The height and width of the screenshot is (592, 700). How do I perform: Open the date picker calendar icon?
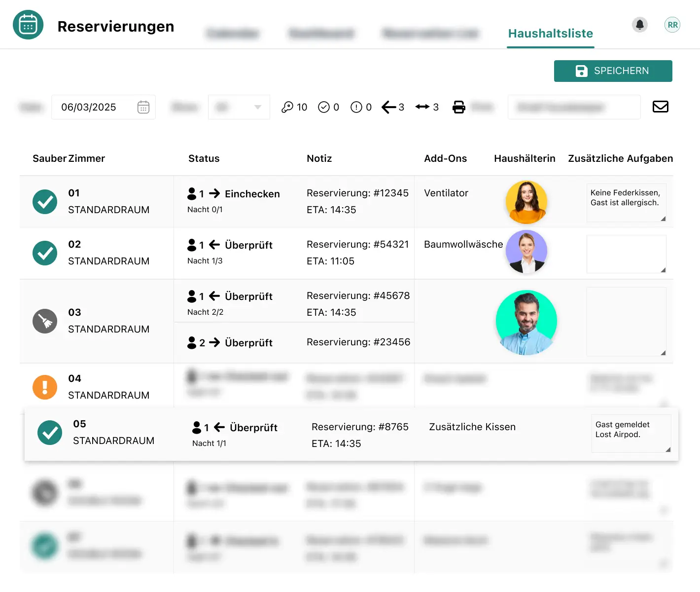[x=143, y=107]
